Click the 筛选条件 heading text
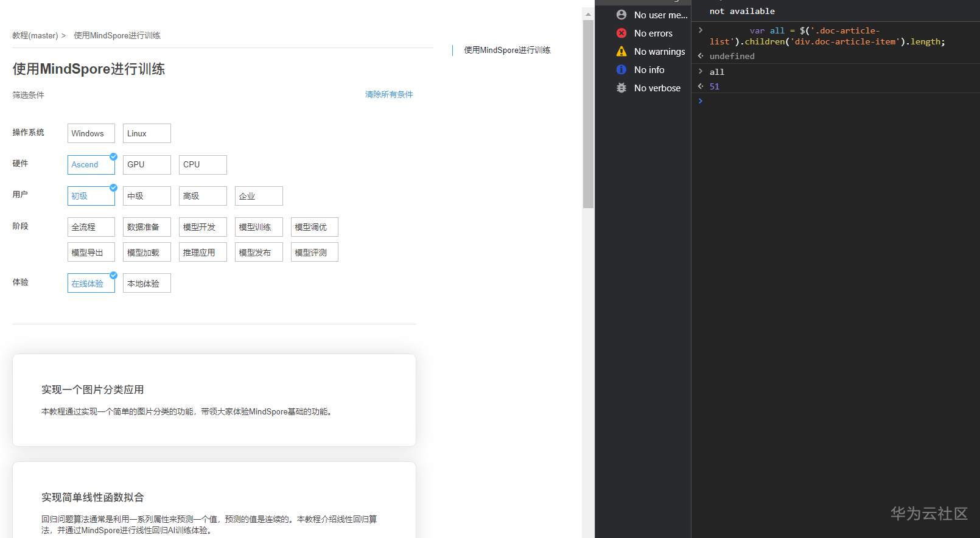 coord(28,95)
